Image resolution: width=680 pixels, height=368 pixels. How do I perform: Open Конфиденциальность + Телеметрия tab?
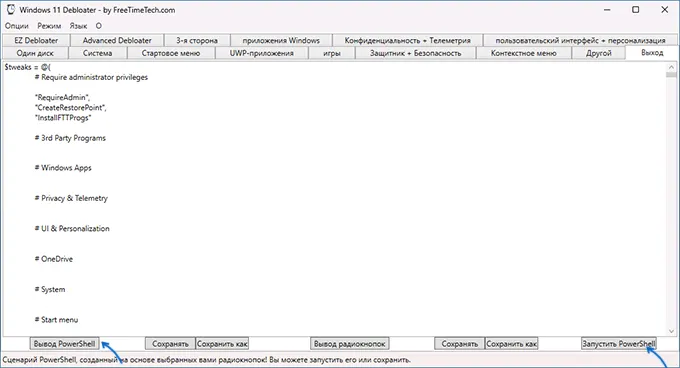pos(407,40)
